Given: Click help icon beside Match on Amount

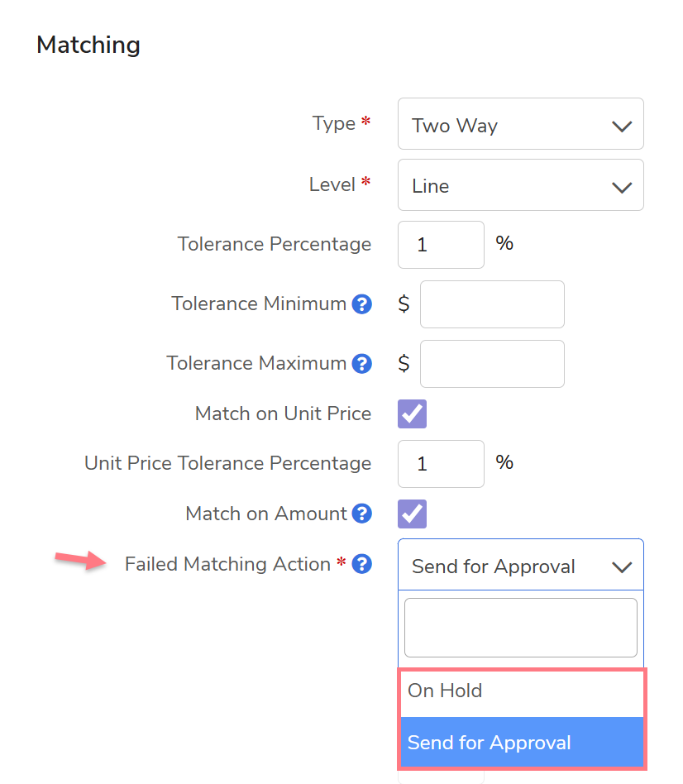Looking at the screenshot, I should 361,514.
